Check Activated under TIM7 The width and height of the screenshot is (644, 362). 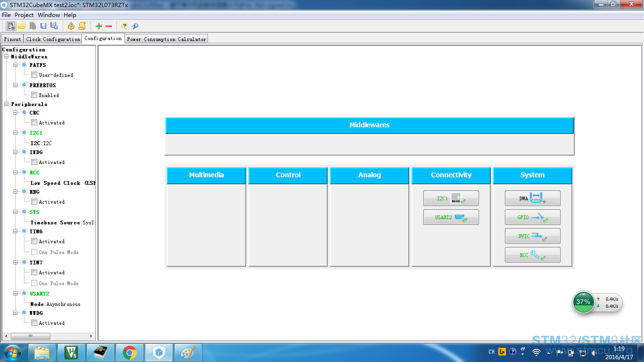point(34,272)
